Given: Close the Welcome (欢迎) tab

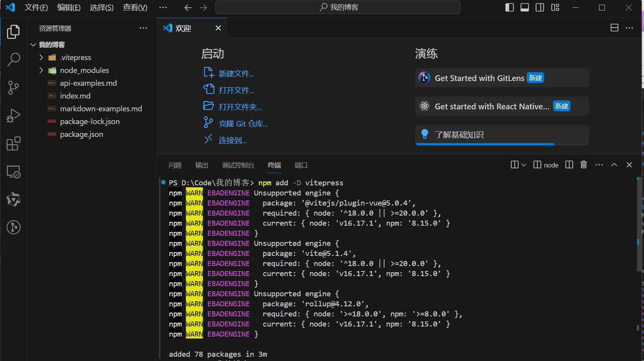Looking at the screenshot, I should coord(218,28).
